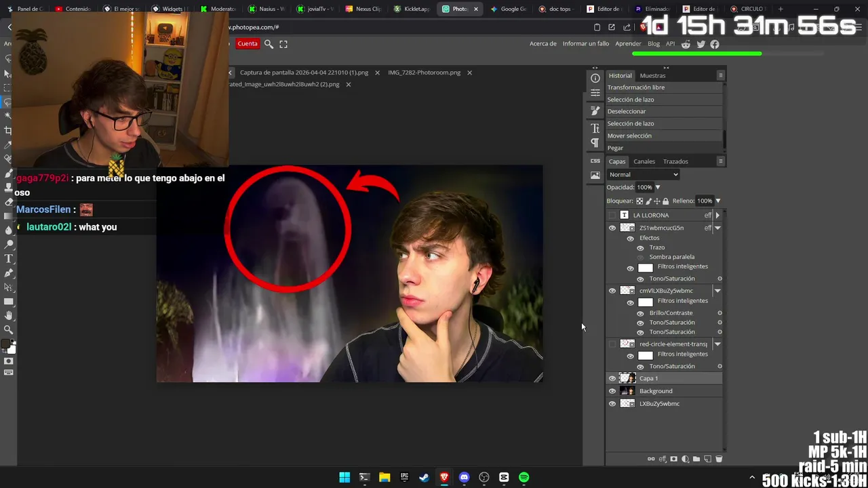Select the Deseleccionar history step
The width and height of the screenshot is (868, 488).
[664, 111]
